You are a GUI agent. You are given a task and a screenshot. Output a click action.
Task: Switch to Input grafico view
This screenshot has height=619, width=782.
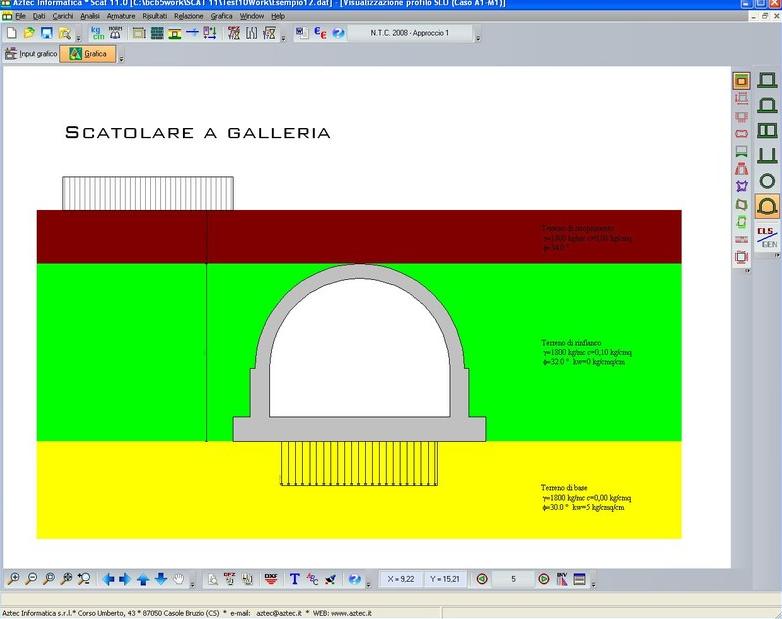pyautogui.click(x=30, y=53)
